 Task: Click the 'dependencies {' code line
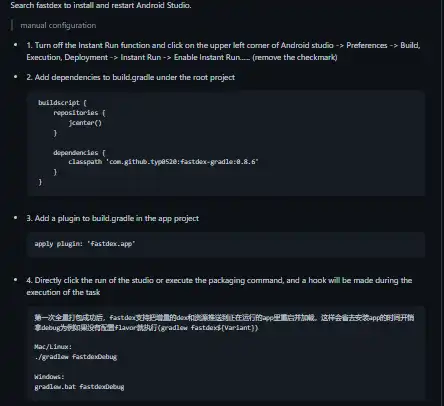click(79, 153)
